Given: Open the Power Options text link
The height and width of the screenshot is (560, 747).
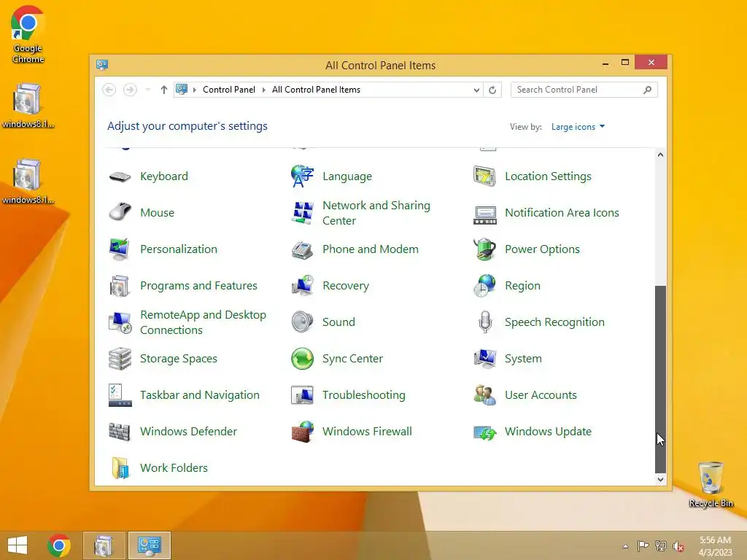Looking at the screenshot, I should (x=542, y=249).
